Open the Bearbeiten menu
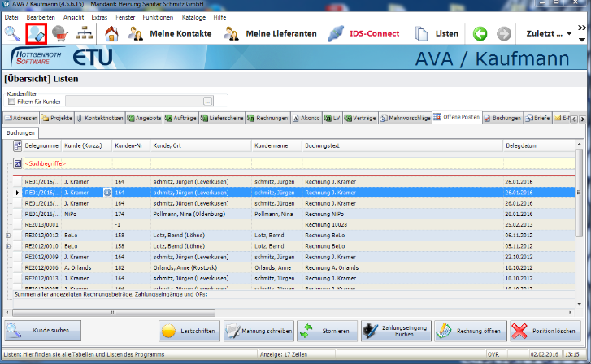This screenshot has height=364, width=591. (41, 17)
